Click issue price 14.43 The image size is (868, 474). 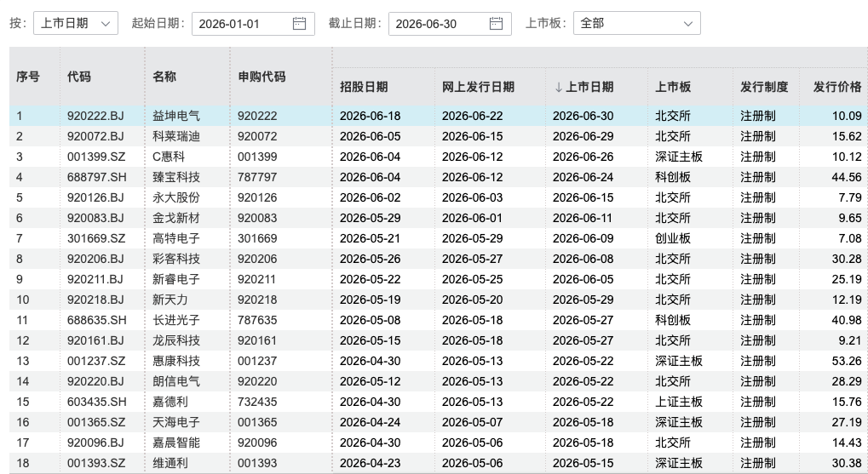point(847,443)
